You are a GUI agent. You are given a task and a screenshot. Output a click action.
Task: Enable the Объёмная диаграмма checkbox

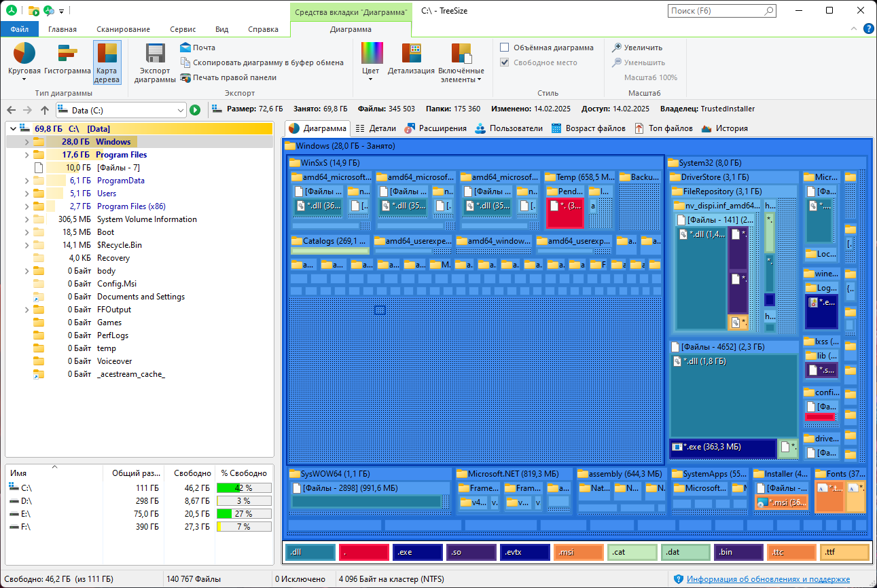pyautogui.click(x=505, y=48)
